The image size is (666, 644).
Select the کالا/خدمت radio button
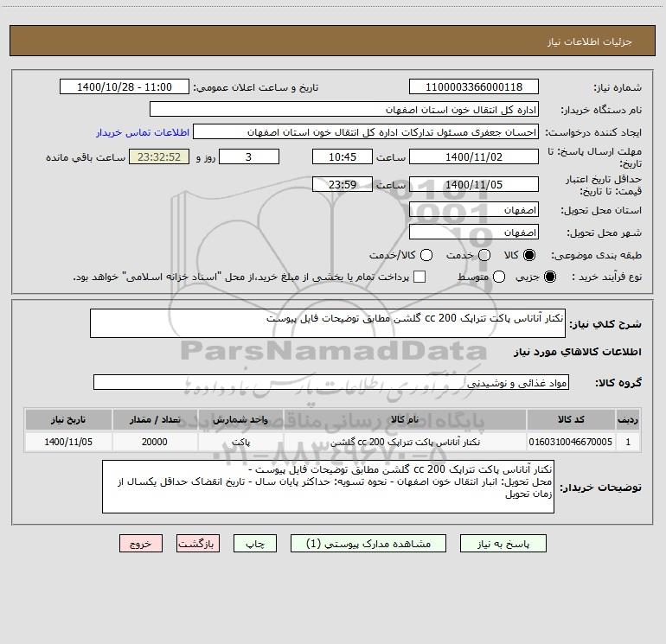coord(426,255)
